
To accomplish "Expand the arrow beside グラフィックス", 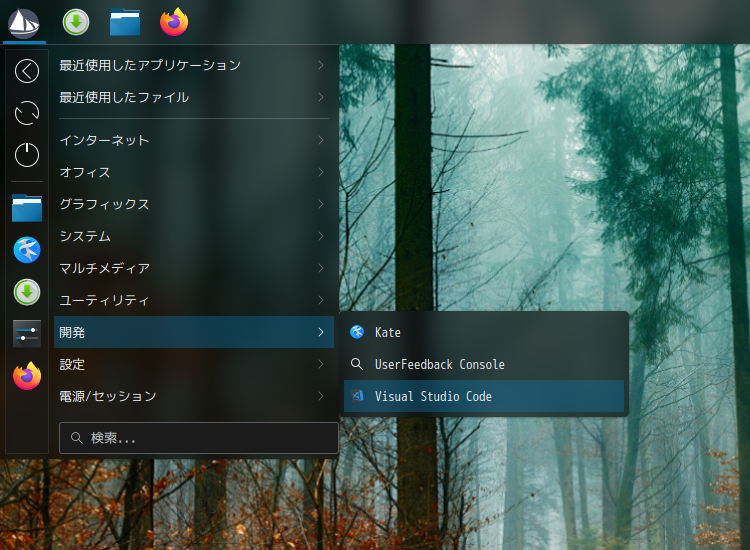I will coord(321,204).
